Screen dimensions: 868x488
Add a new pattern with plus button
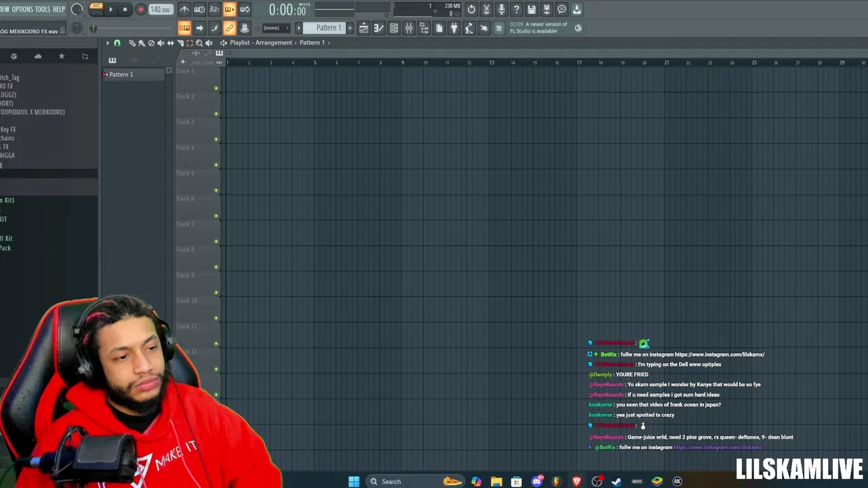tap(349, 28)
